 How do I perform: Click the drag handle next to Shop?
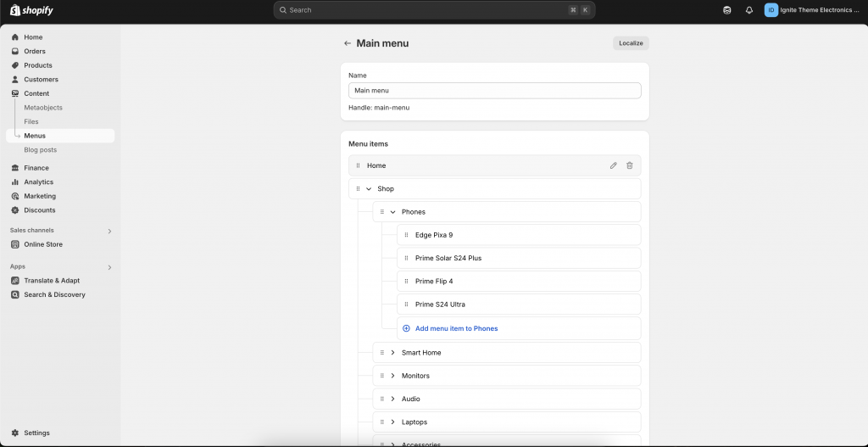tap(358, 189)
